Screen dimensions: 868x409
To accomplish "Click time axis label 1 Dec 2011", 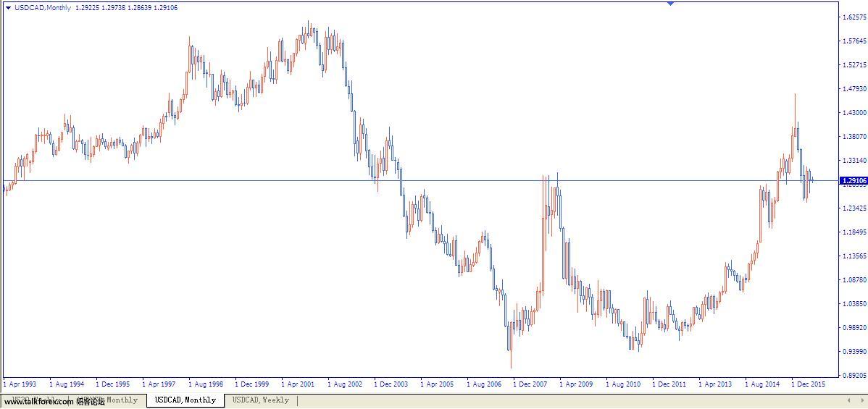I will pyautogui.click(x=669, y=384).
